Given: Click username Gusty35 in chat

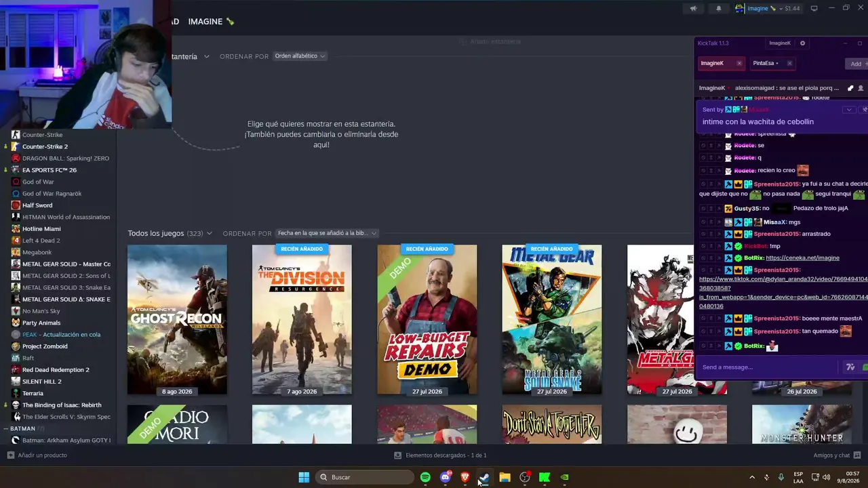Looking at the screenshot, I should coord(747,208).
